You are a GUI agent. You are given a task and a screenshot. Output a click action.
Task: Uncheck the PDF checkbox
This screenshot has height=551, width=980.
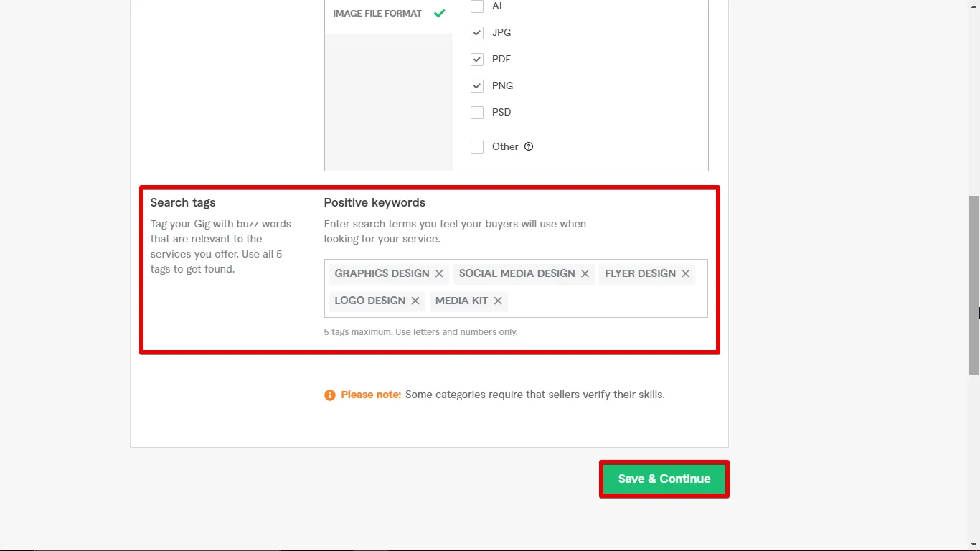477,60
